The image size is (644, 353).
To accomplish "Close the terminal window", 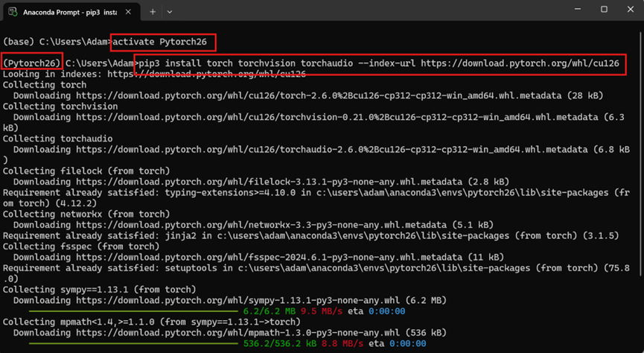I will (631, 9).
